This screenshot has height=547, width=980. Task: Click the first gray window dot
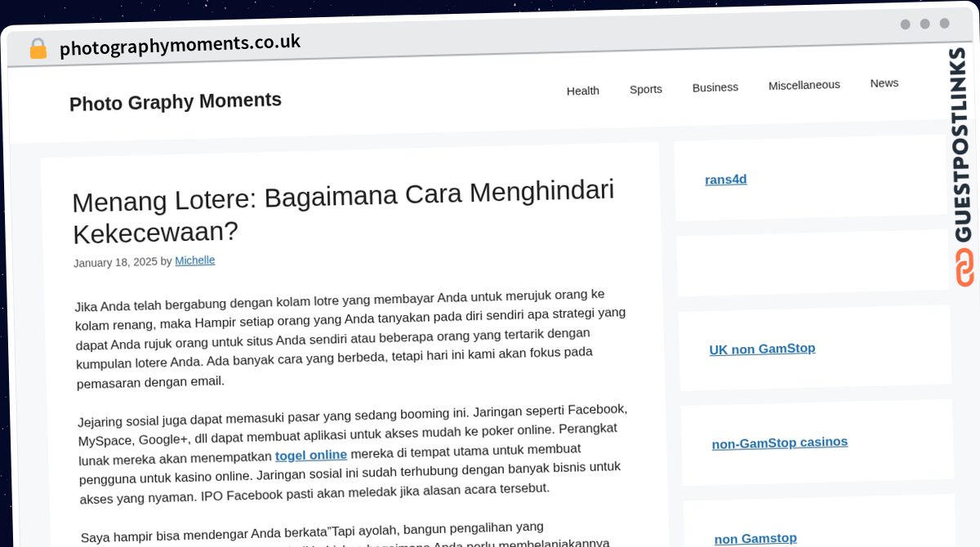point(905,24)
